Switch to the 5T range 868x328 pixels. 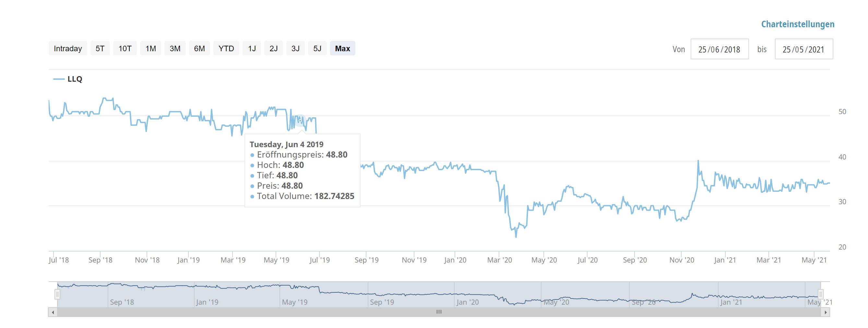click(x=100, y=49)
